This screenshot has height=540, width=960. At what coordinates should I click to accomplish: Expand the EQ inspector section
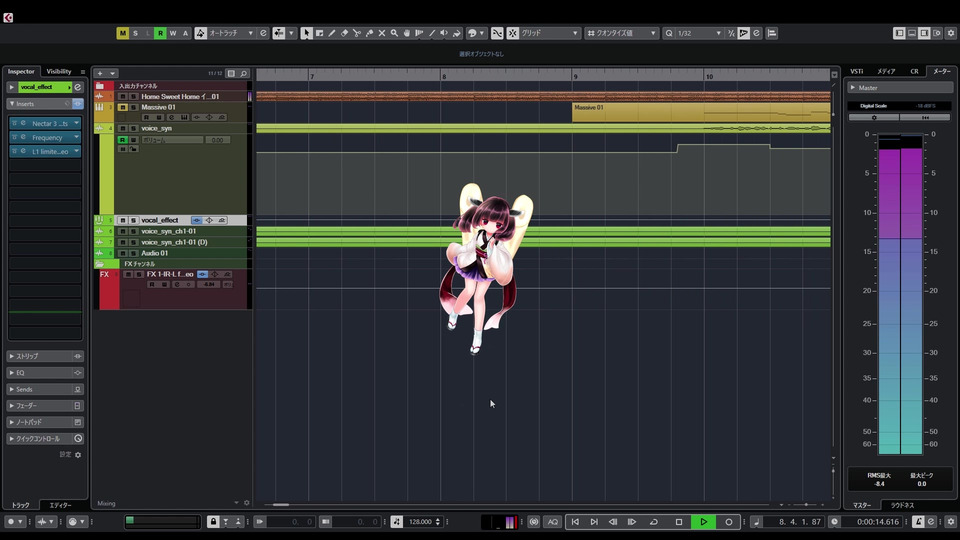pos(44,372)
